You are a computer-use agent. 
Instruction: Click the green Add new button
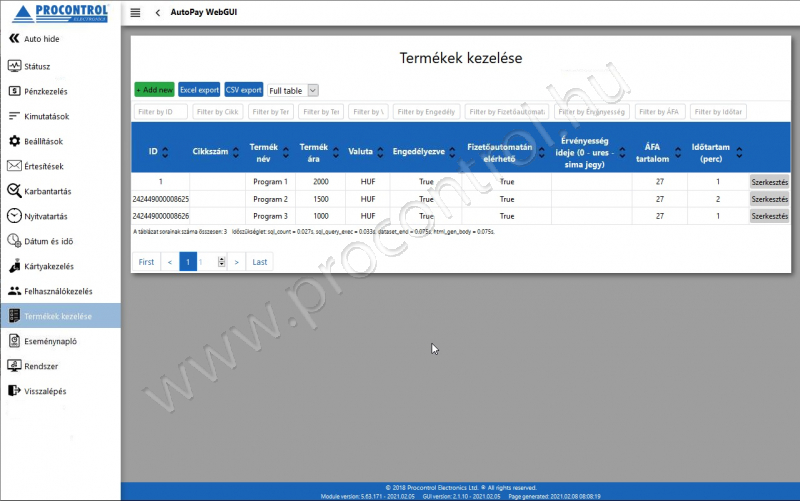pyautogui.click(x=155, y=90)
